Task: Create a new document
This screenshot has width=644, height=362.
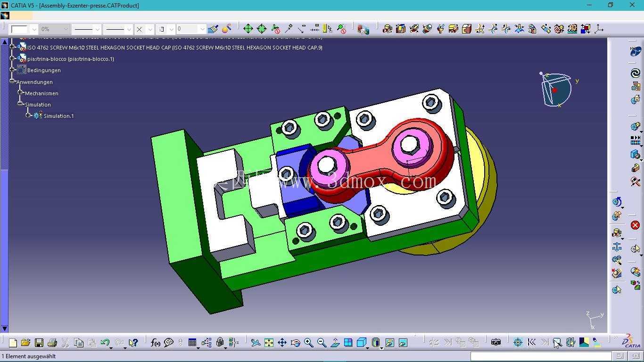Action: (13, 343)
